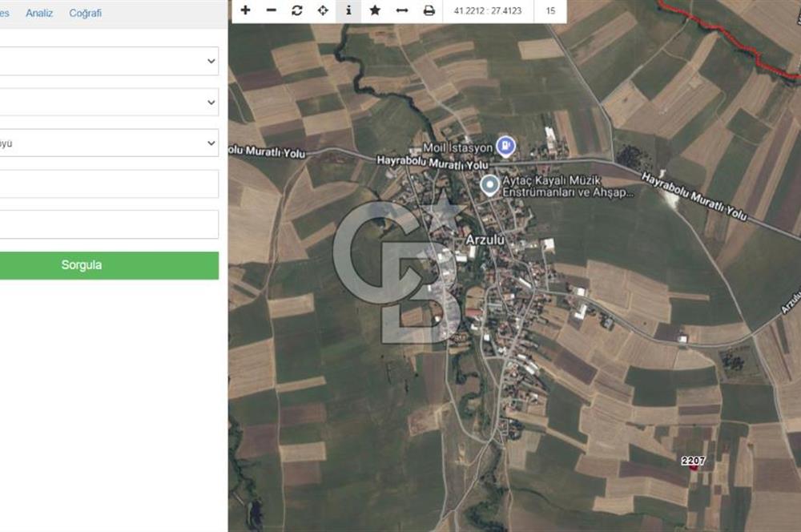Open the second dropdown in the query form

(x=109, y=103)
